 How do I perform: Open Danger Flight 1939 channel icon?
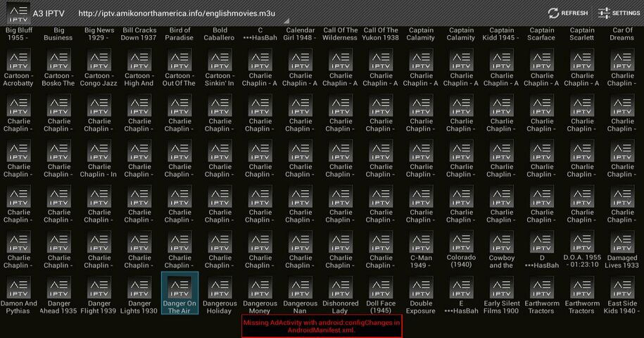pos(99,288)
